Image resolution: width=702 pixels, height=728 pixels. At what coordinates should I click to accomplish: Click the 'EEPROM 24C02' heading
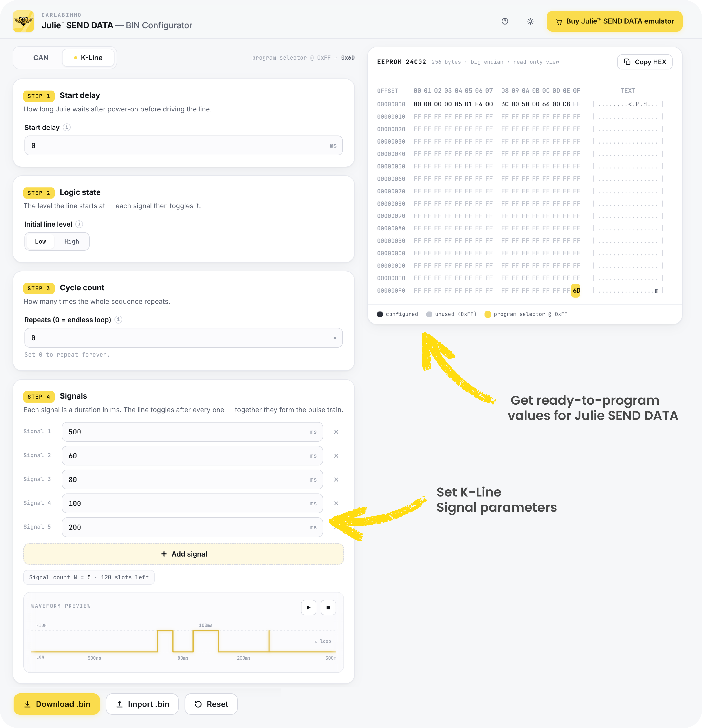pyautogui.click(x=401, y=62)
